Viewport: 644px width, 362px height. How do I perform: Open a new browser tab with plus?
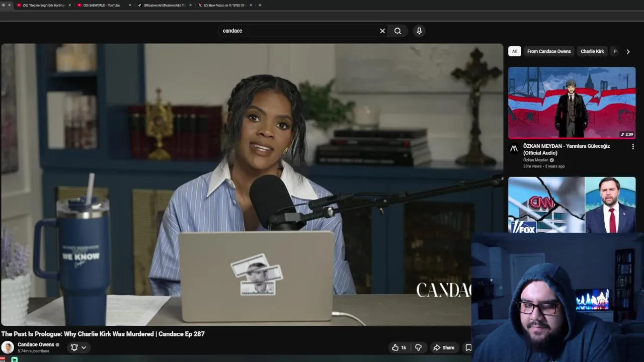260,5
